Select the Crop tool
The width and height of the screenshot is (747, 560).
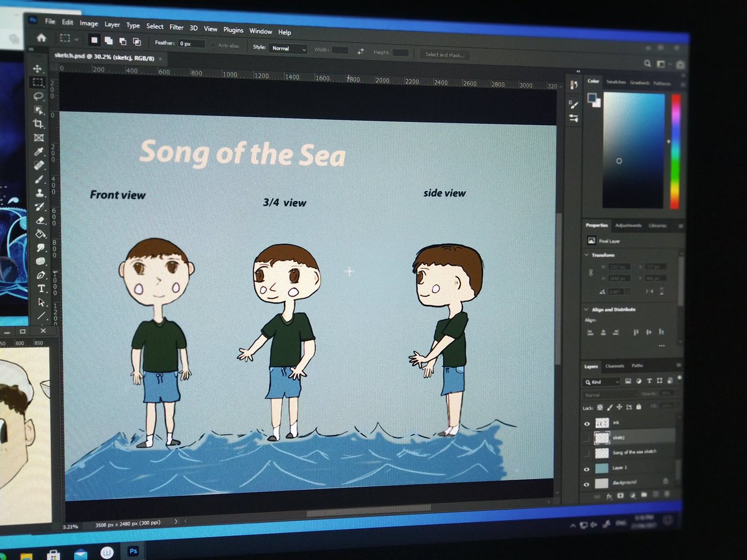39,124
